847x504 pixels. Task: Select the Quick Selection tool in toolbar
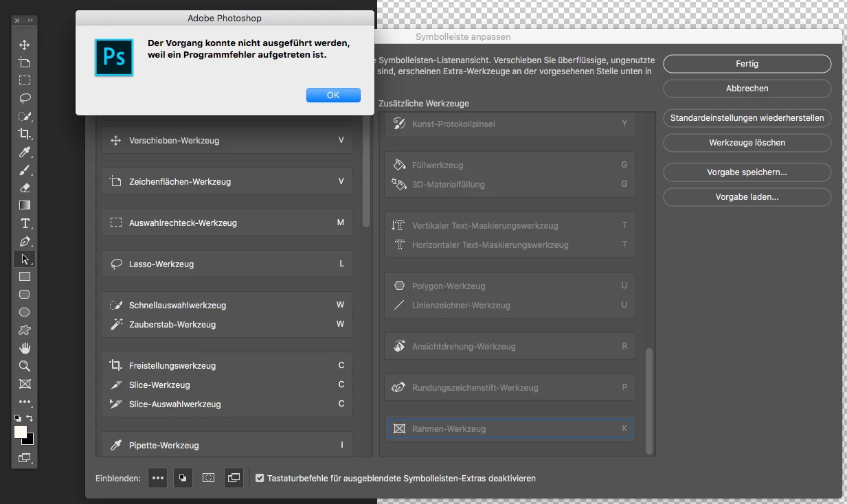pos(25,116)
